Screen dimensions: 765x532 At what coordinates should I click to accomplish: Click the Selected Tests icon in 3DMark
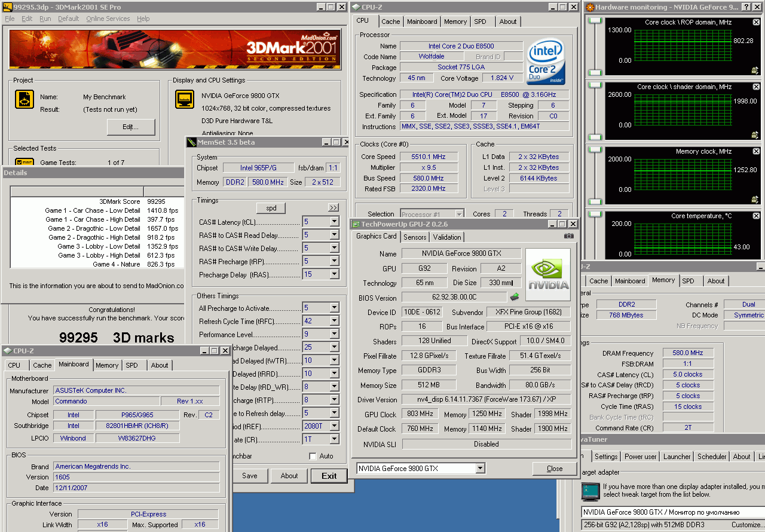click(x=25, y=161)
